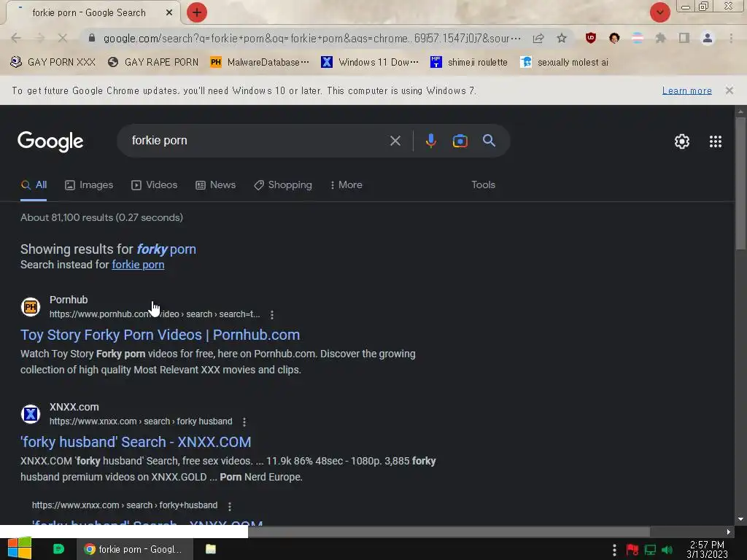Open the Windows 11 Dow… bookmark

[x=370, y=63]
